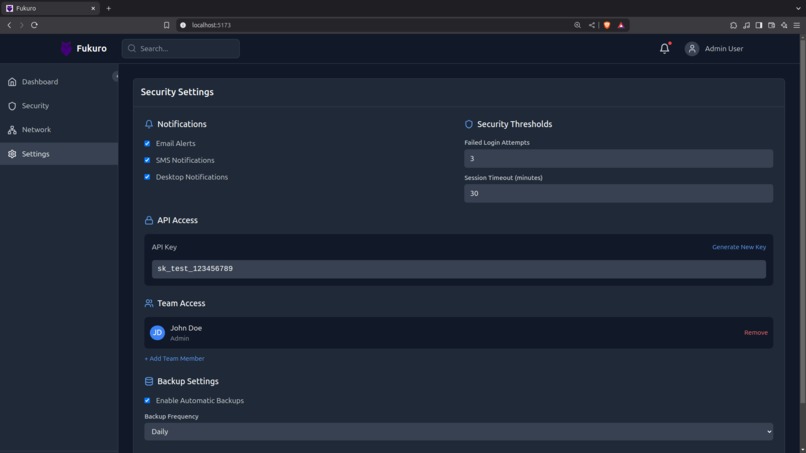The height and width of the screenshot is (453, 806).
Task: Click Add Team Member link
Action: 174,358
